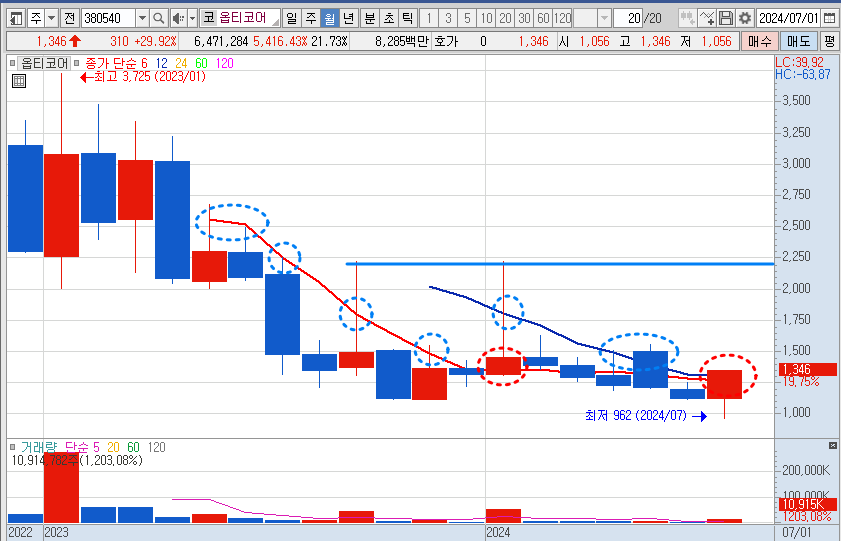Image resolution: width=841 pixels, height=541 pixels.
Task: Select the green 60 price moving average label
Action: [201, 63]
